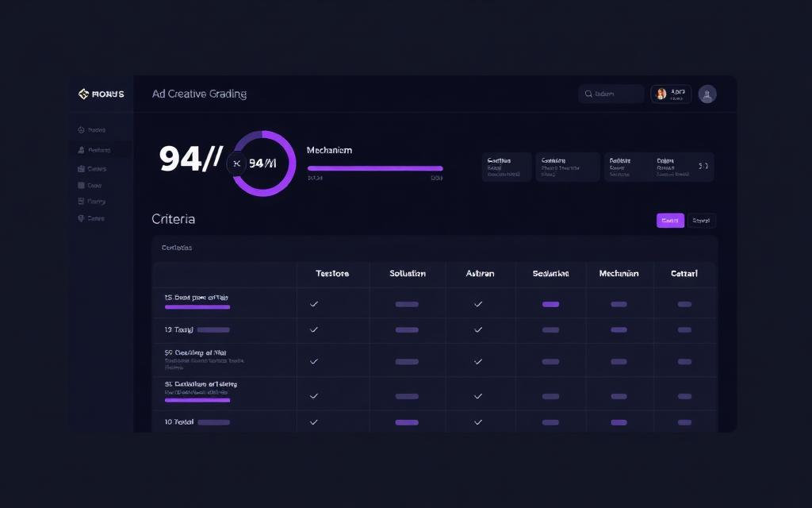Click the table's Mechanism pill in row 10
Viewport: 812px width, 508px height.
[x=619, y=422]
